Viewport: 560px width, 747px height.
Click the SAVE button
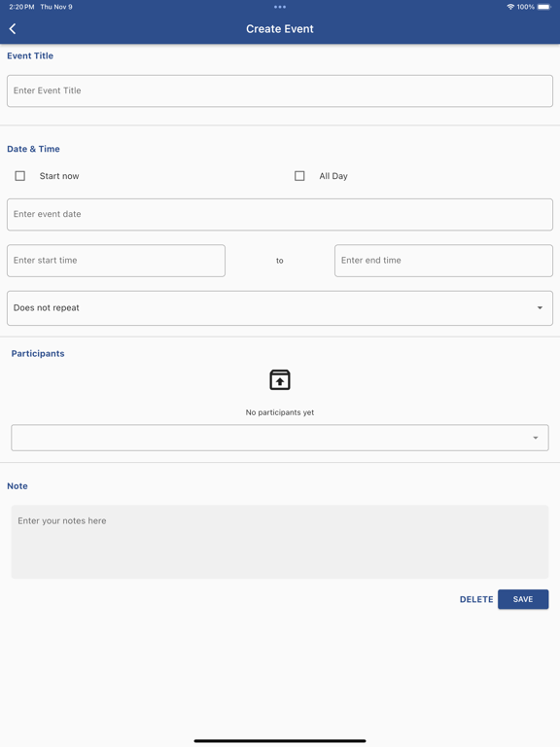(523, 599)
